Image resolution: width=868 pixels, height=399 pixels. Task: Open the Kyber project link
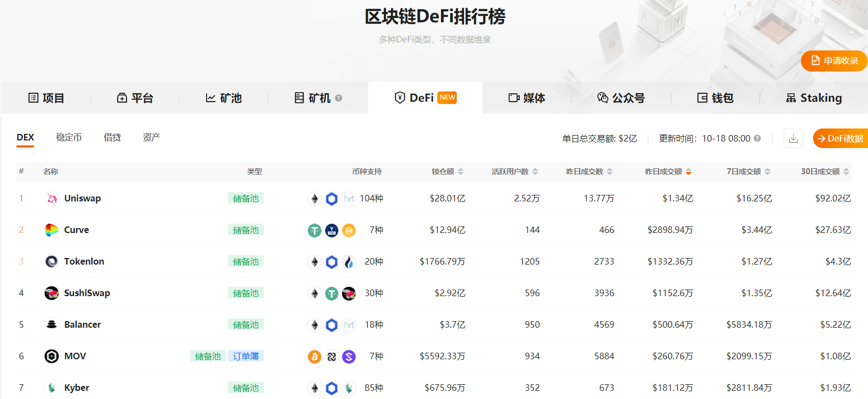point(76,388)
